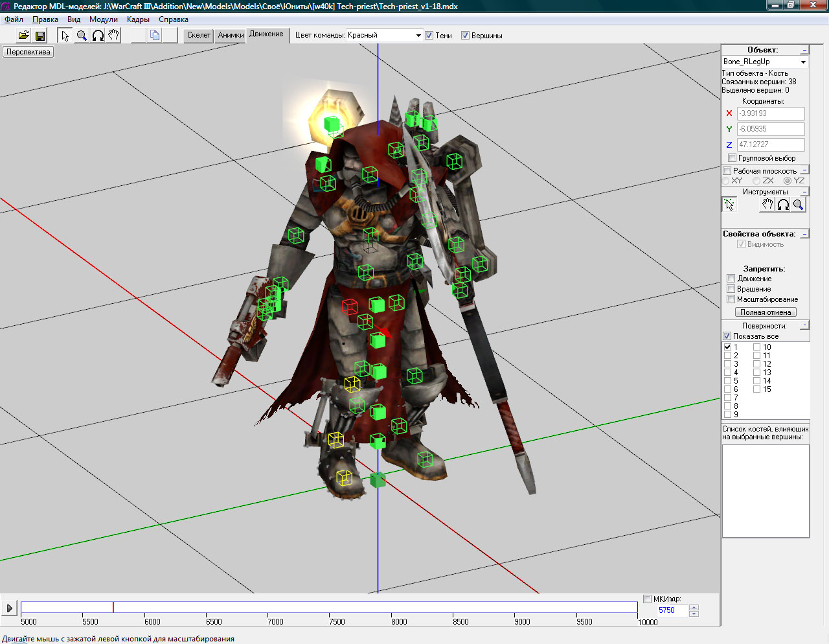The width and height of the screenshot is (829, 644).
Task: Click the save floppy disk icon
Action: [x=40, y=36]
